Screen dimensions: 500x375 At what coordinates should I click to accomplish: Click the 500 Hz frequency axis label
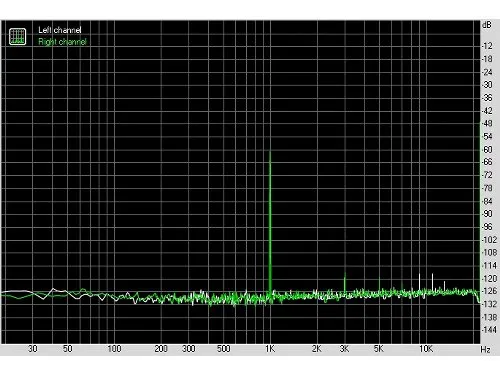(223, 349)
